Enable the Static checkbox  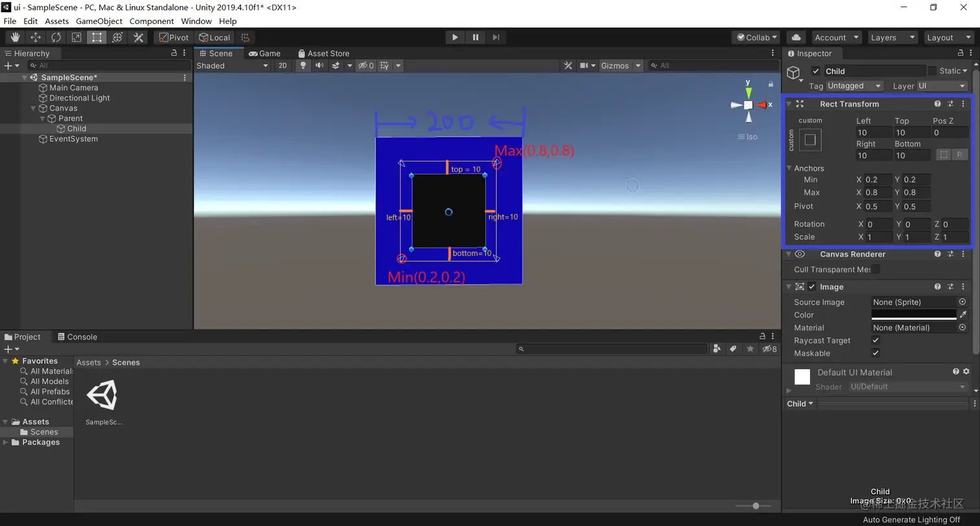[x=932, y=71]
